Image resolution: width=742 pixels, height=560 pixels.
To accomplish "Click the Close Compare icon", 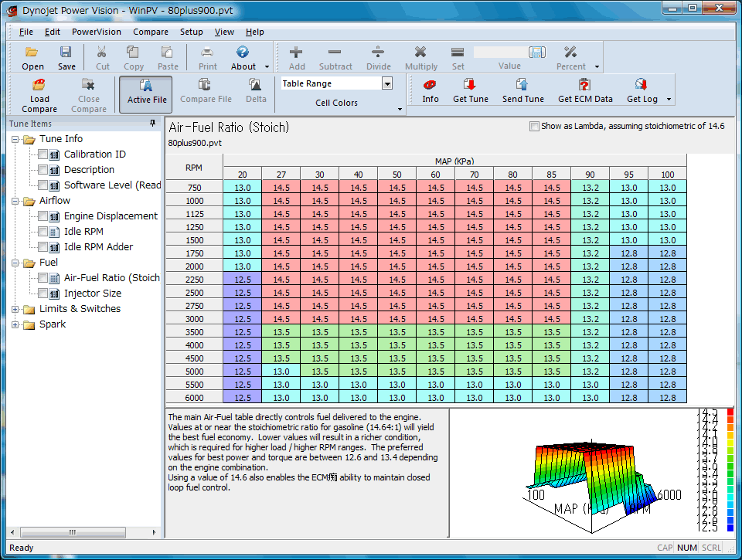I will (x=88, y=85).
